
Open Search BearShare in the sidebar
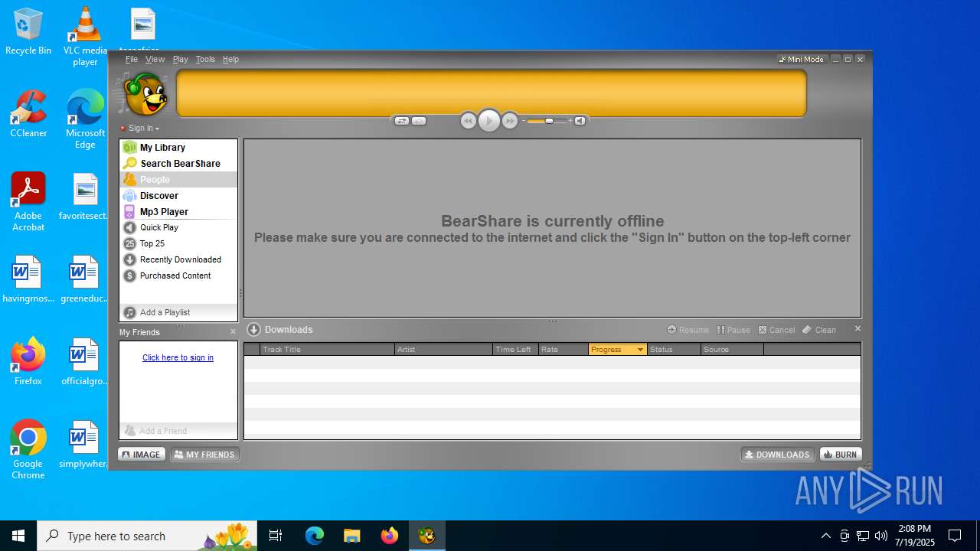pos(178,163)
